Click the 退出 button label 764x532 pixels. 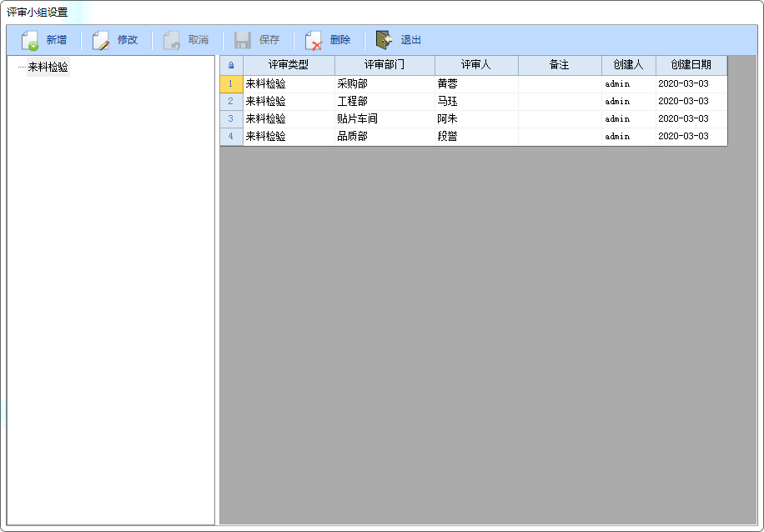410,40
